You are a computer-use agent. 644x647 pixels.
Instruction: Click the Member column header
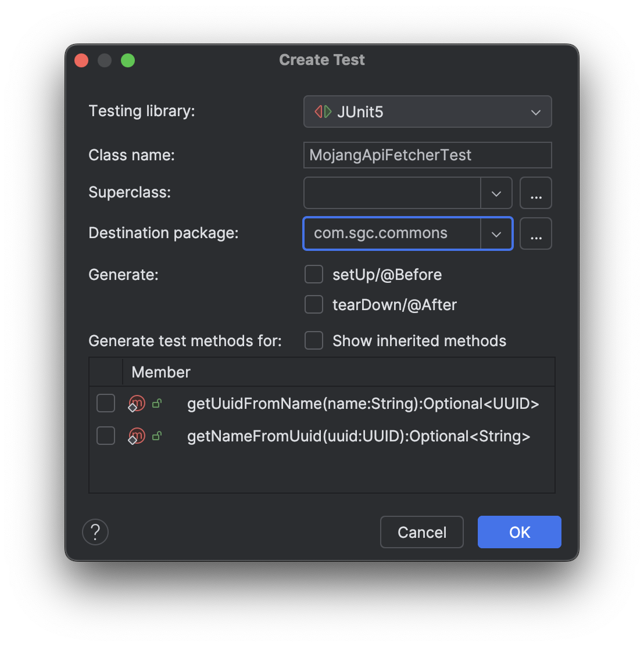tap(161, 372)
